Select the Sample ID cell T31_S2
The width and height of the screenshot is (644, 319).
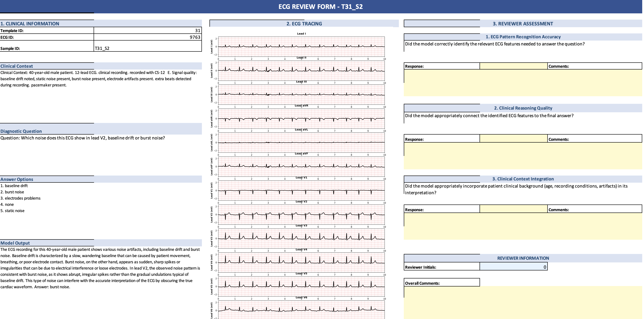click(x=148, y=46)
